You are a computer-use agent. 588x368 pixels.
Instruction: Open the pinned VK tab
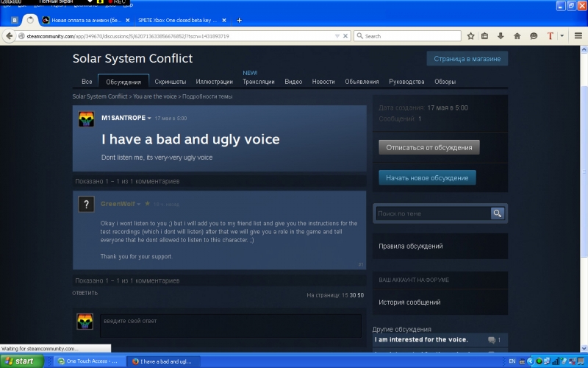[x=15, y=21]
